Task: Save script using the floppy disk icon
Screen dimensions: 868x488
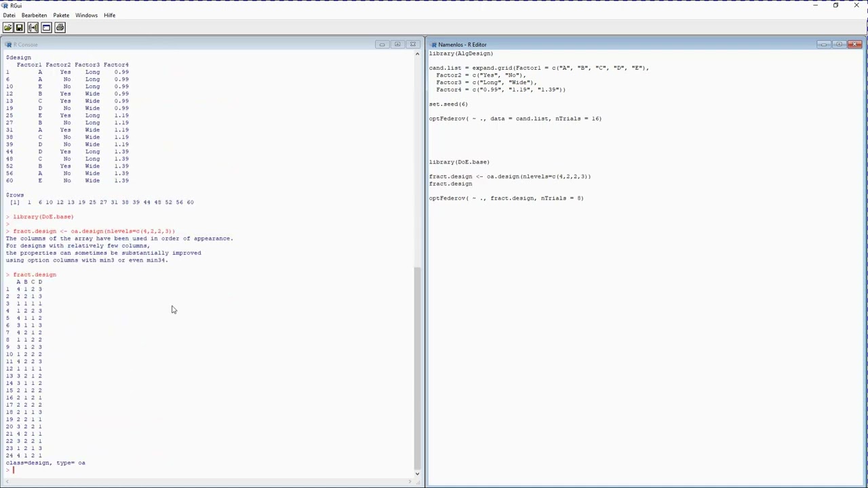Action: point(20,28)
